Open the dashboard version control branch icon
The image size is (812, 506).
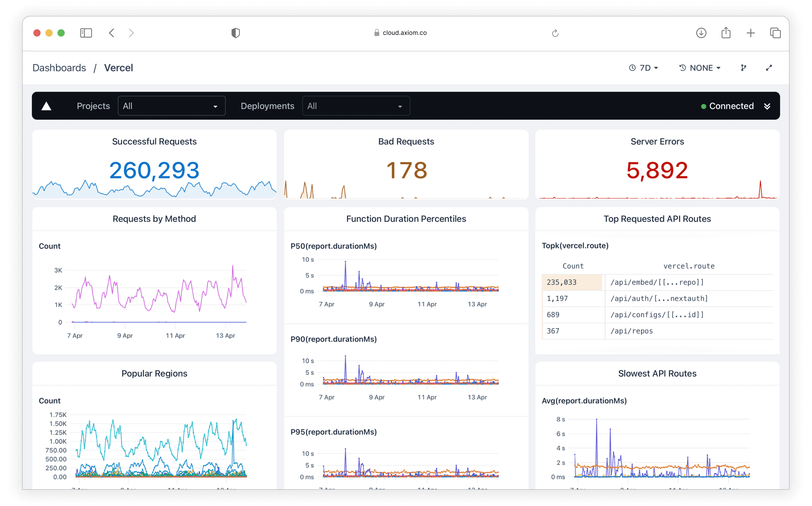(743, 68)
